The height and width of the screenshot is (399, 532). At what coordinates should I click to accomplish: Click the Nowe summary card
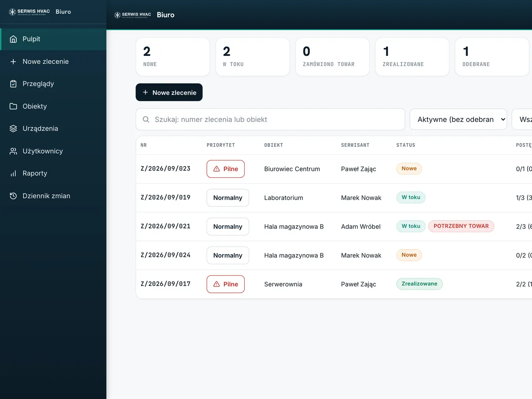click(173, 57)
